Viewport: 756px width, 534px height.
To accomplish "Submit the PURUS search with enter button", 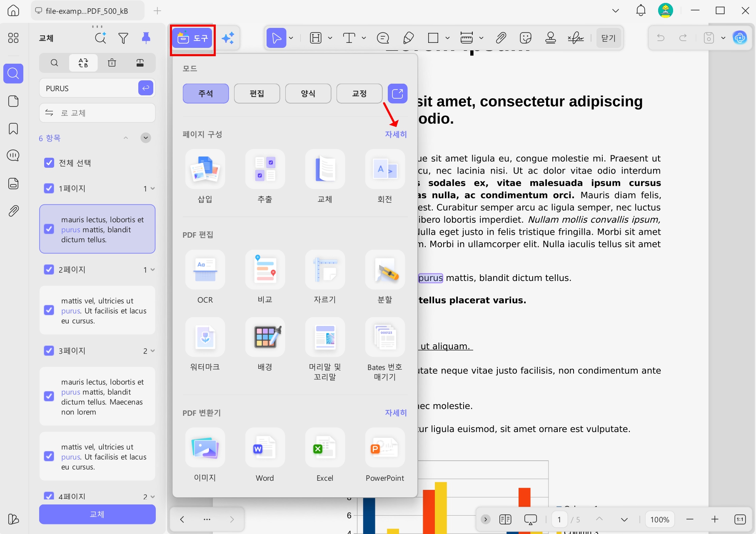I will (146, 88).
